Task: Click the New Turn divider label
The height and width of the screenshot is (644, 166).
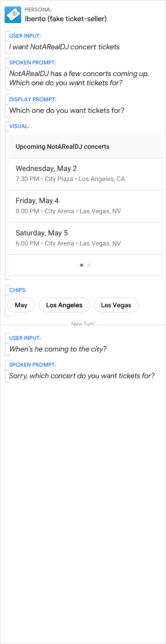Action: [x=83, y=324]
